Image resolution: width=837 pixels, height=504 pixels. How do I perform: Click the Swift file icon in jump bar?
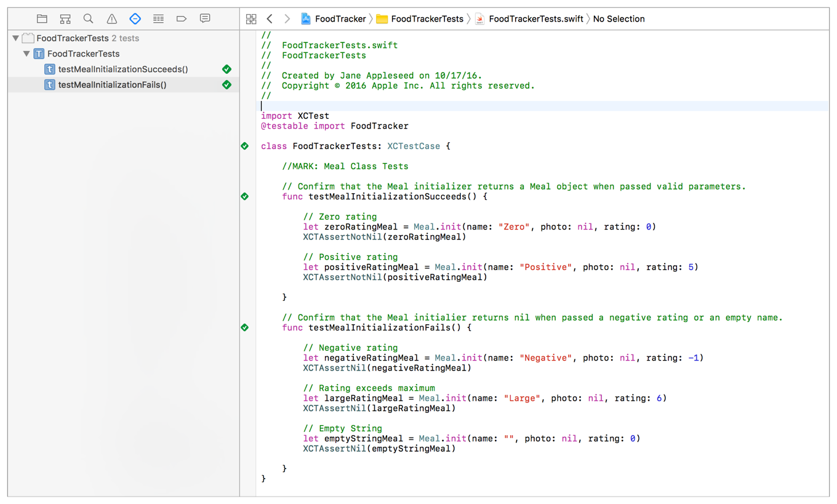(x=479, y=19)
